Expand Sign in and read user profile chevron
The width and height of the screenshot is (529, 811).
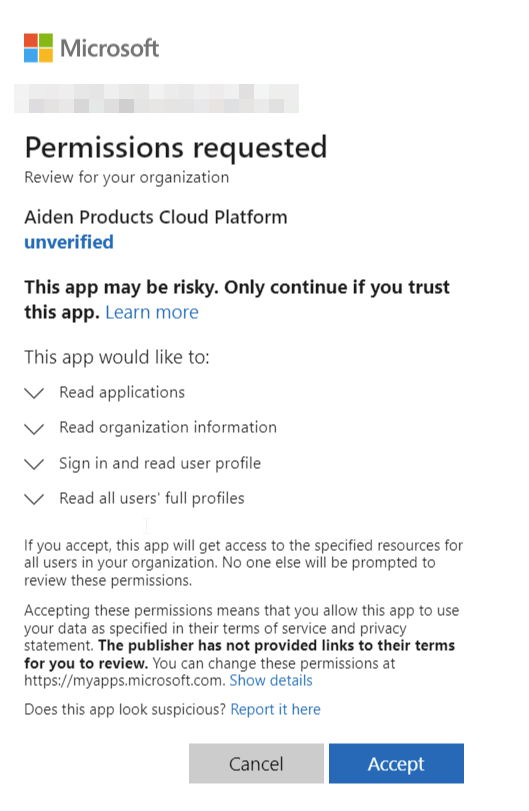[34, 464]
